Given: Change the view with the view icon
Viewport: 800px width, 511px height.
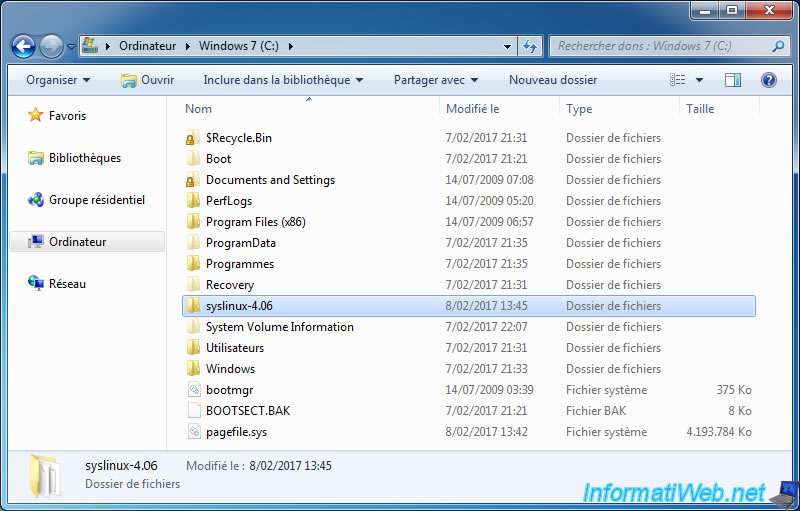Looking at the screenshot, I should click(678, 80).
